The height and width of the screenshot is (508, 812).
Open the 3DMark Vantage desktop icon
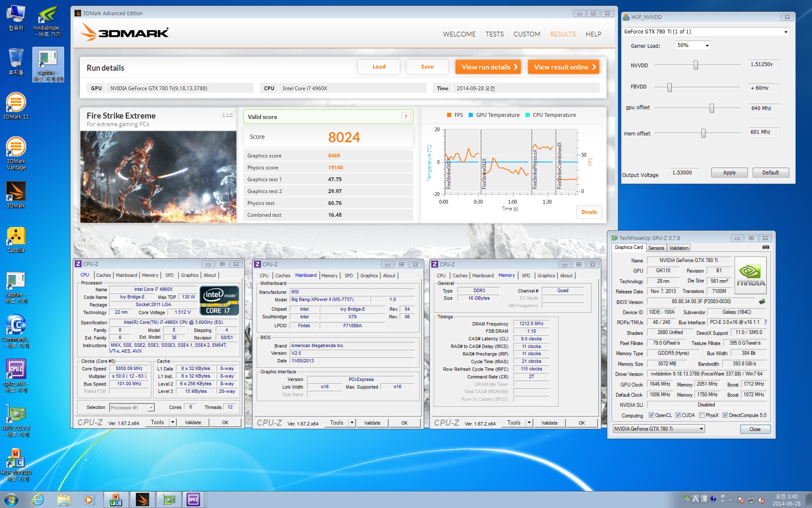(x=16, y=153)
